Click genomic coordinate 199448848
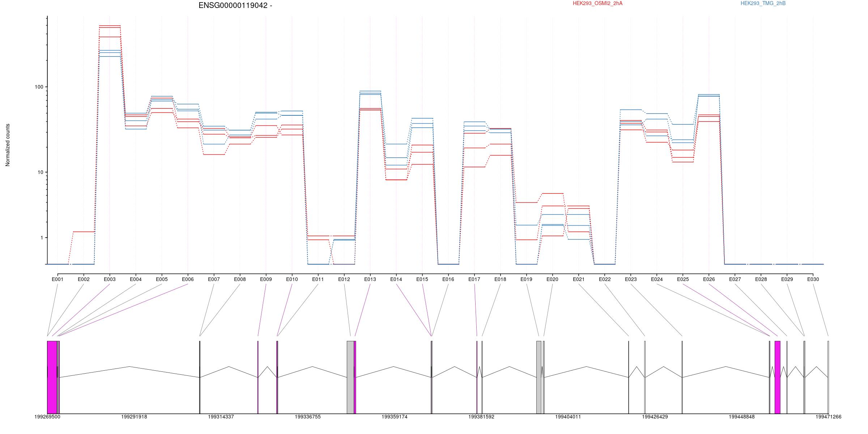 tap(742, 417)
